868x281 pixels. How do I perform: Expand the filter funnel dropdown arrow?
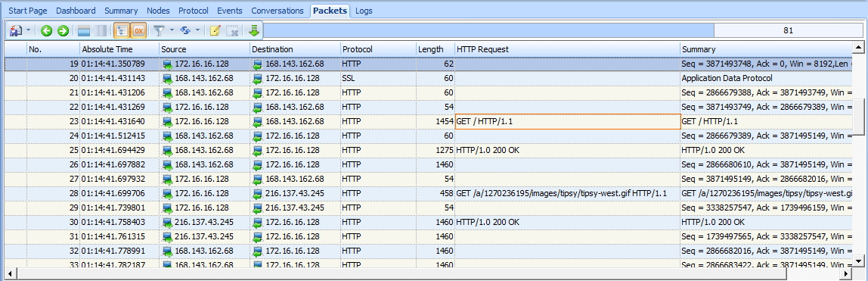coord(172,31)
